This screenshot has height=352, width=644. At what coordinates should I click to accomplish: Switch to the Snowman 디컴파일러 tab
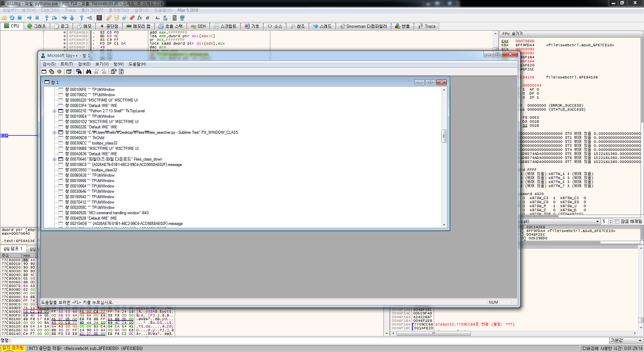[363, 26]
